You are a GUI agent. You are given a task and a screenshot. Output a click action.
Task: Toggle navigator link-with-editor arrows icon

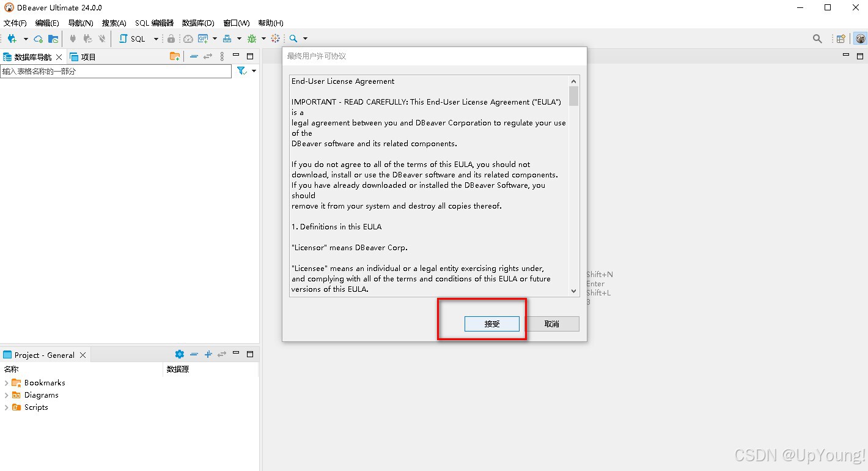point(208,56)
